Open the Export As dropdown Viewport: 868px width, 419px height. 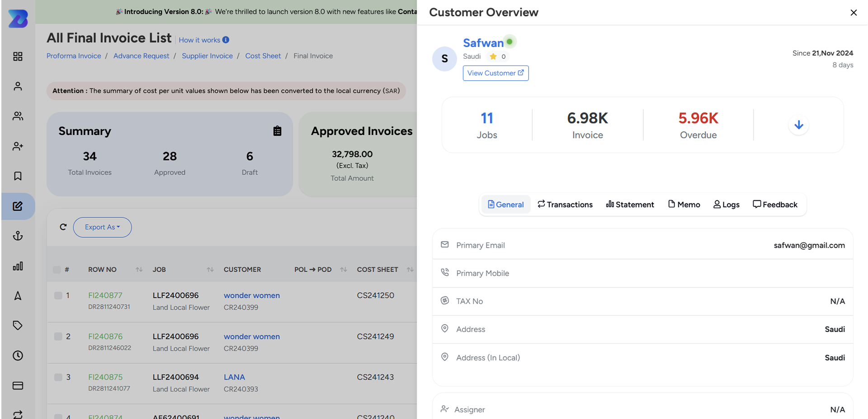103,227
